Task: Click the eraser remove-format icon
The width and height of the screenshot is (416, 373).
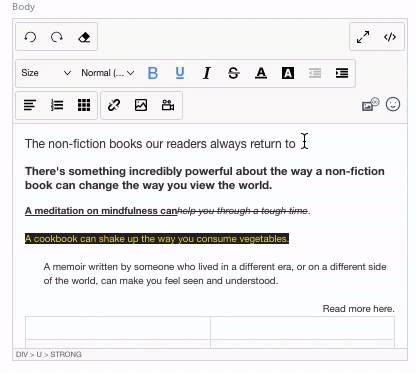Action: click(x=84, y=37)
